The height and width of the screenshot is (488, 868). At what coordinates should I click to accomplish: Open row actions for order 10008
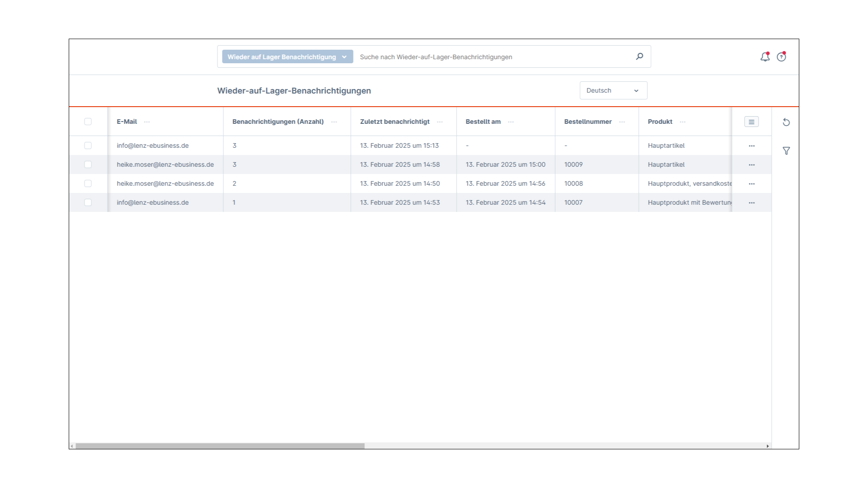pos(751,184)
